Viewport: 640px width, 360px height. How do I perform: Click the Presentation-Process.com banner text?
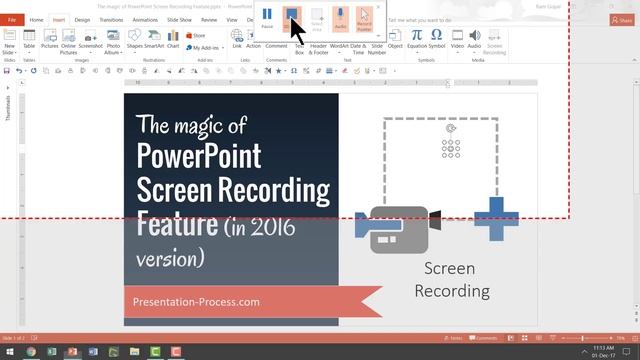pyautogui.click(x=196, y=302)
